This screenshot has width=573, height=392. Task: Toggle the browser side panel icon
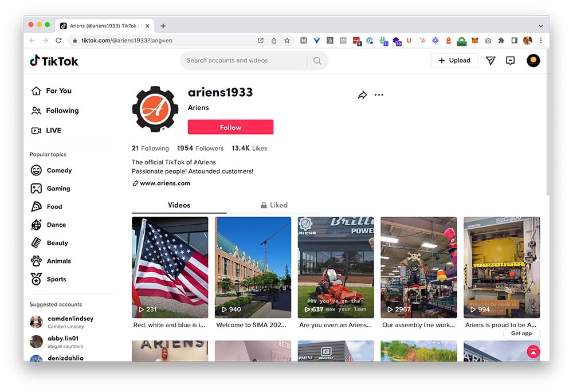(514, 41)
